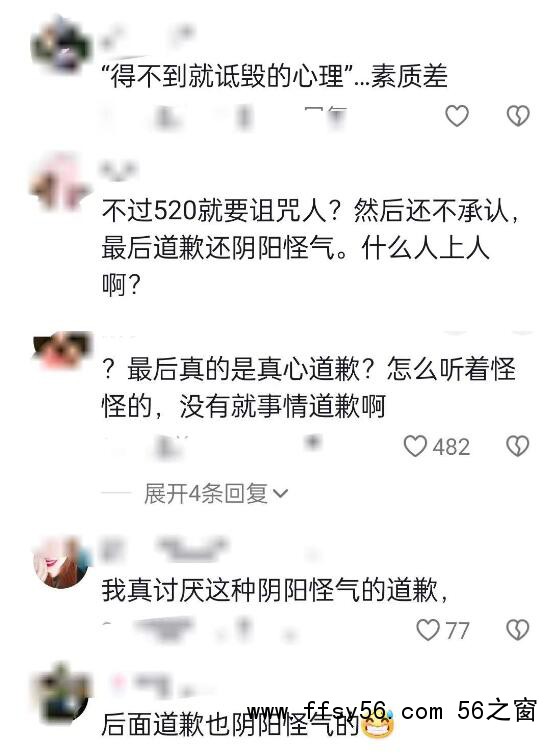Viewport: 547px width, 756px height.
Task: Open avatar of the 不过520 commenter
Action: click(x=61, y=182)
